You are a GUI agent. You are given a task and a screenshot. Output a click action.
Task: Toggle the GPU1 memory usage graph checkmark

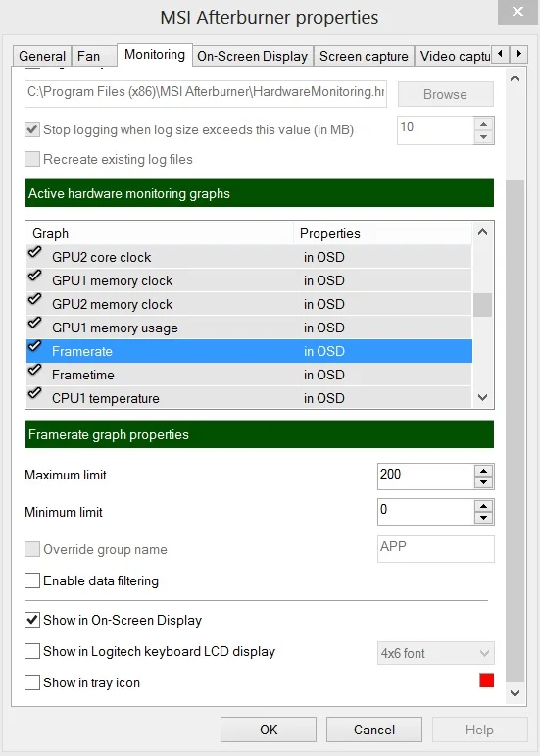[34, 323]
